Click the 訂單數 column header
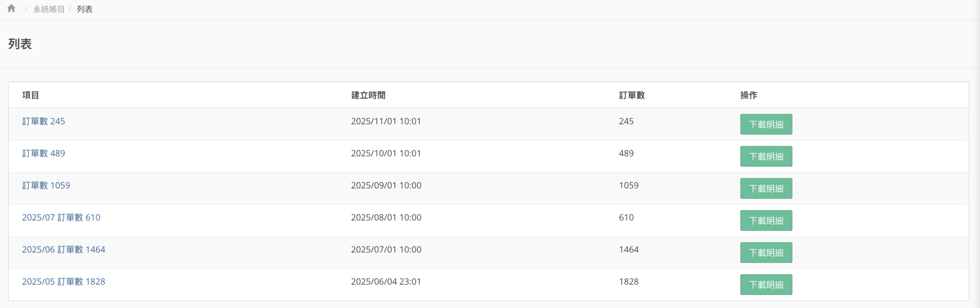The image size is (980, 308). pos(632,95)
